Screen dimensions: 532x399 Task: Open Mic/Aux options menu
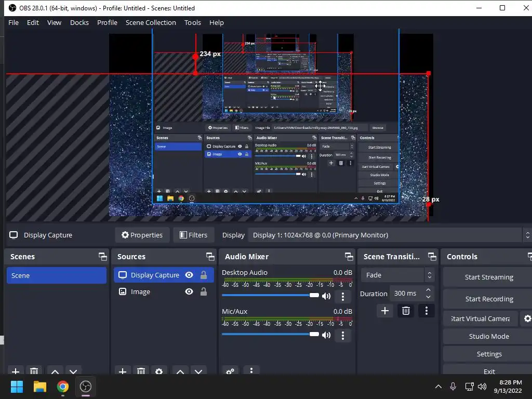343,336
